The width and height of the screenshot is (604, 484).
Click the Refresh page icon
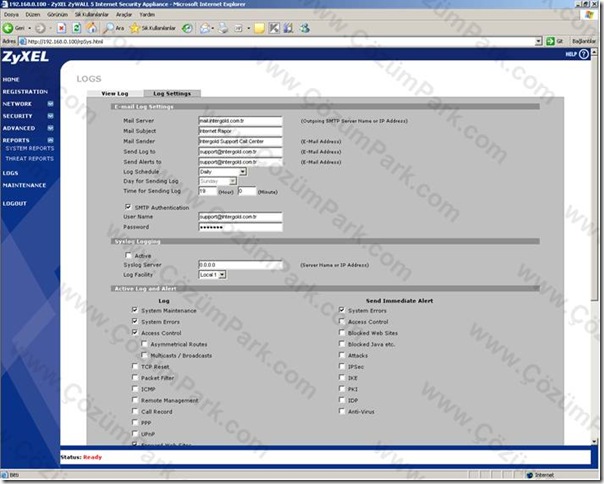77,28
